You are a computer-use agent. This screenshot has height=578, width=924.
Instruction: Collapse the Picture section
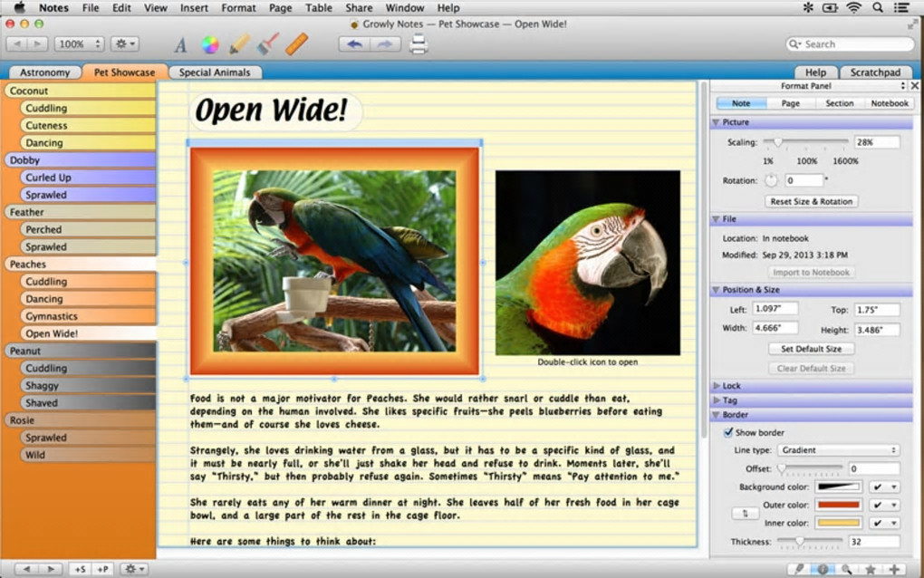point(716,122)
